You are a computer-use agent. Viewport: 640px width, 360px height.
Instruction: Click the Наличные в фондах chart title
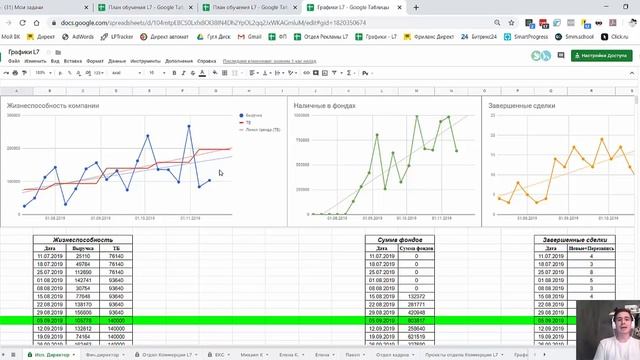pos(324,106)
